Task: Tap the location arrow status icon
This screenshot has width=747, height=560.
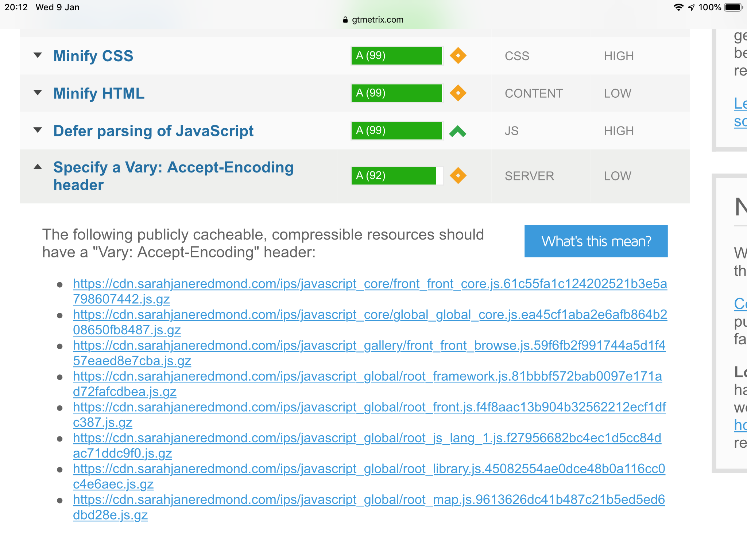Action: pyautogui.click(x=691, y=7)
